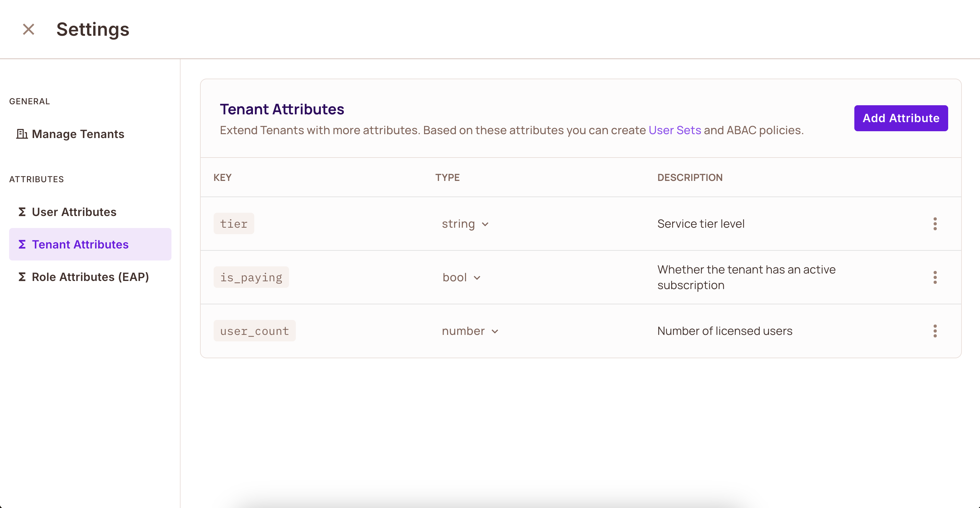
Task: Click the user_count key chip
Action: point(254,331)
